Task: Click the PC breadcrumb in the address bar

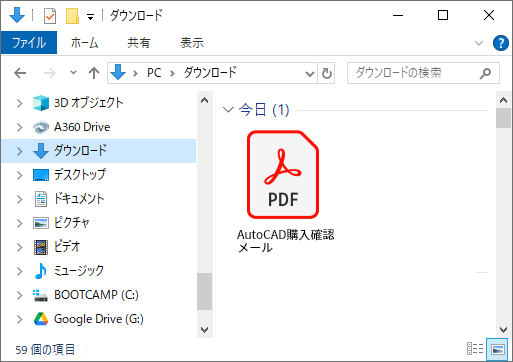Action: [154, 73]
